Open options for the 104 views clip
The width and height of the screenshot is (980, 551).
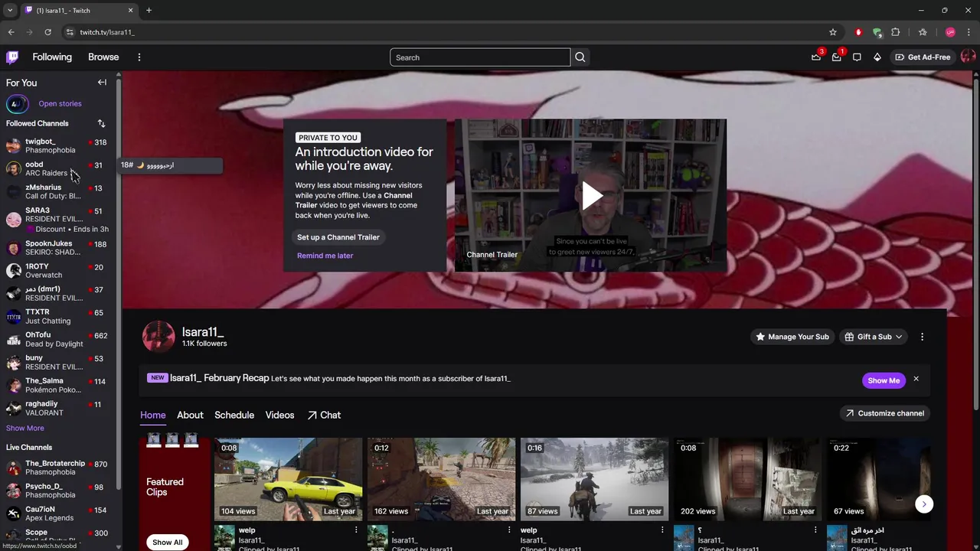point(356,530)
